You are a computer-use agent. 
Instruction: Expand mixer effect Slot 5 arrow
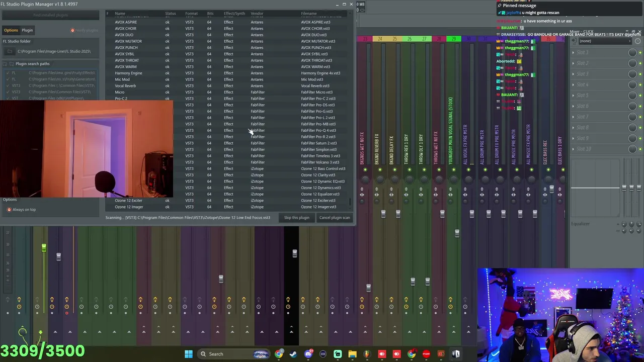573,95
